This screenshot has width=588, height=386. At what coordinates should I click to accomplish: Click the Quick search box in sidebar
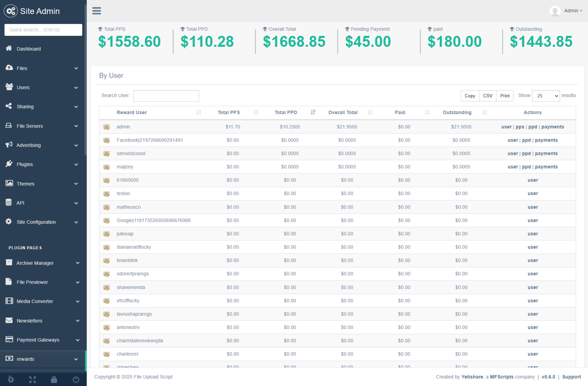(43, 30)
